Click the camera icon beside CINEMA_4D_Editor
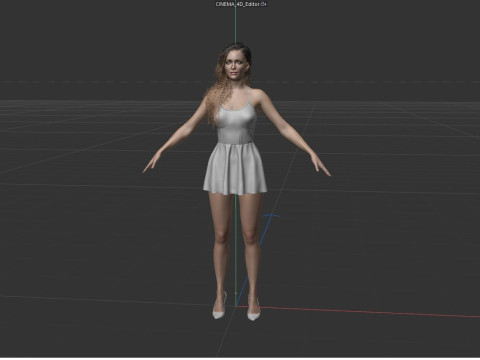The image size is (480, 360). tap(263, 4)
